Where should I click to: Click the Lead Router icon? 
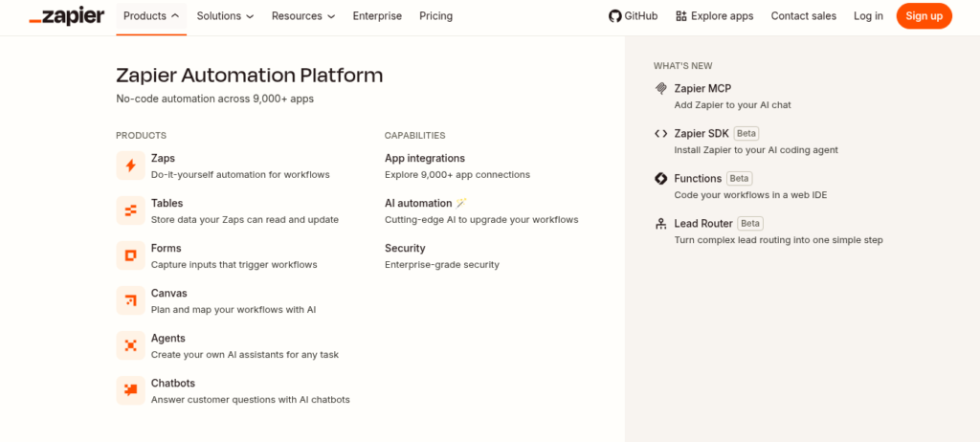pos(660,224)
